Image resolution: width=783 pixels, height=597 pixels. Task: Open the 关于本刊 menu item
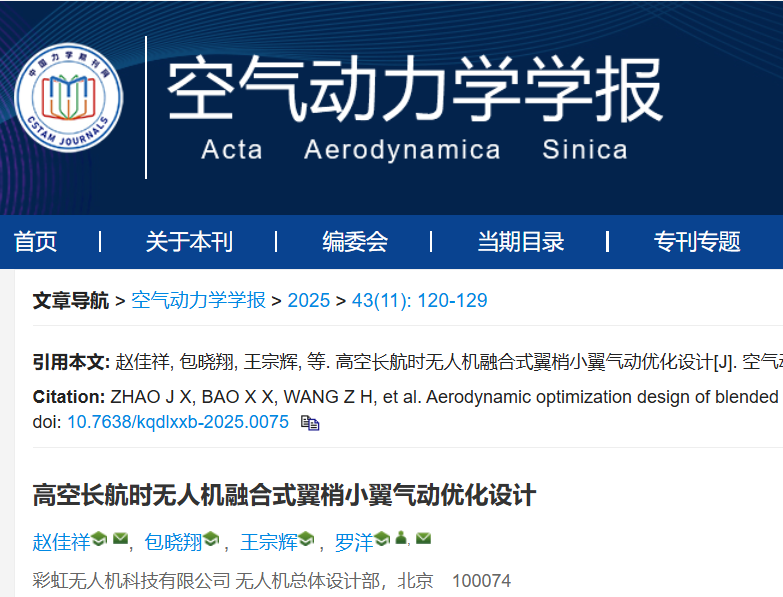click(x=189, y=242)
